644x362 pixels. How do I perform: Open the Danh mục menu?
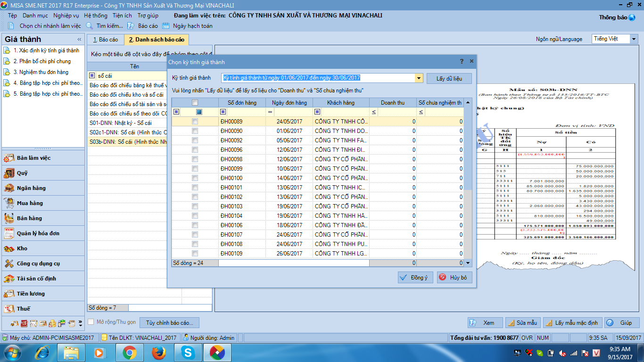tap(35, 16)
